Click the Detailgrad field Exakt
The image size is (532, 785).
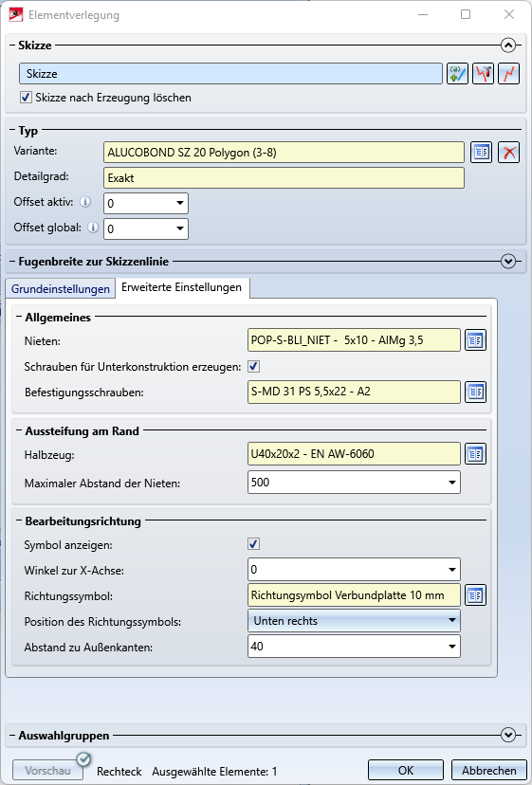pos(284,178)
